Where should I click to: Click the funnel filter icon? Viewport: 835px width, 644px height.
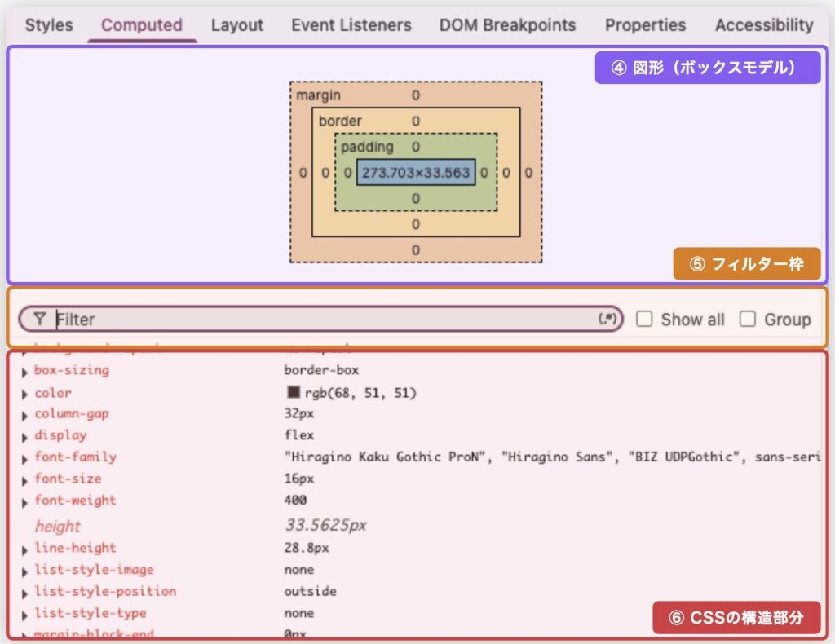39,319
